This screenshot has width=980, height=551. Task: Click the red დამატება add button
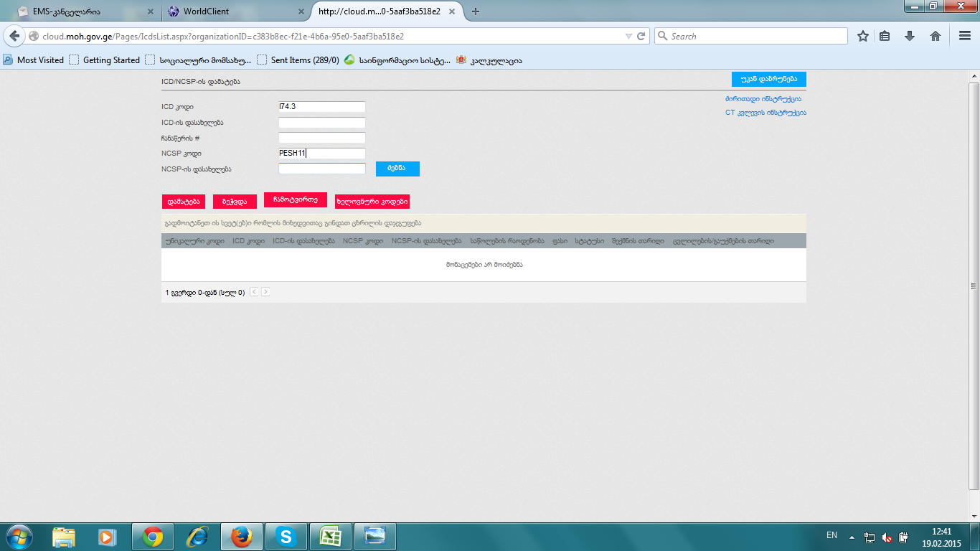coord(184,202)
